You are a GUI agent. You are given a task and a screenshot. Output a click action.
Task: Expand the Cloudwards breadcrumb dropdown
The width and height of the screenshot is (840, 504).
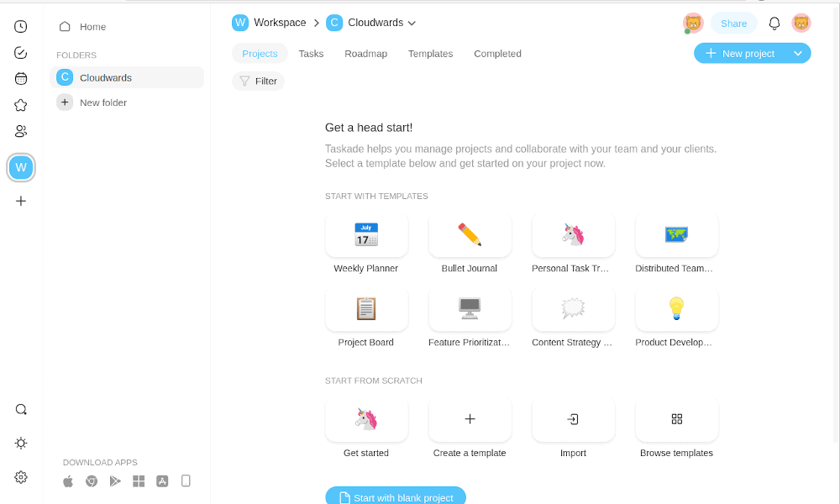(412, 24)
